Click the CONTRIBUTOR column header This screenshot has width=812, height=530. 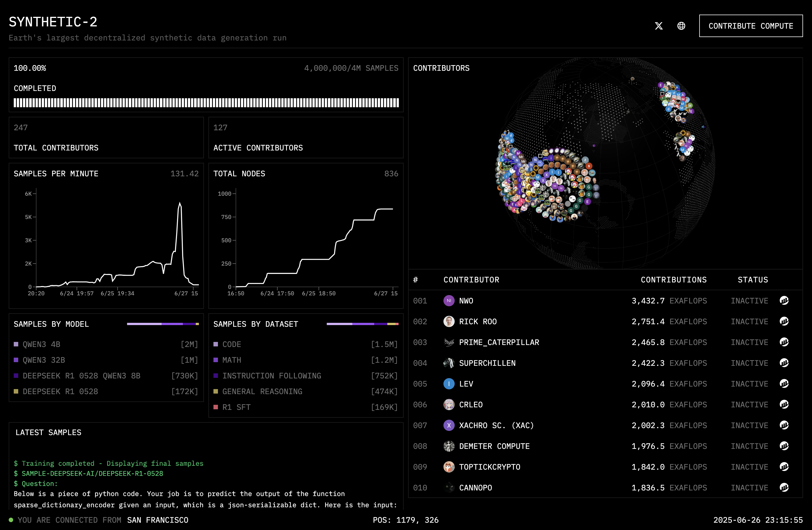click(471, 280)
